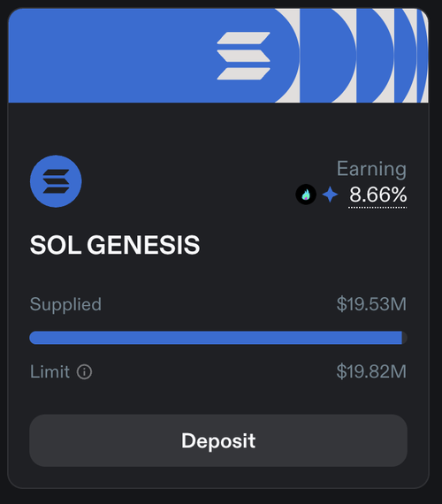Click the Limit label text
Viewport: 442px width, 504px height.
tap(50, 371)
